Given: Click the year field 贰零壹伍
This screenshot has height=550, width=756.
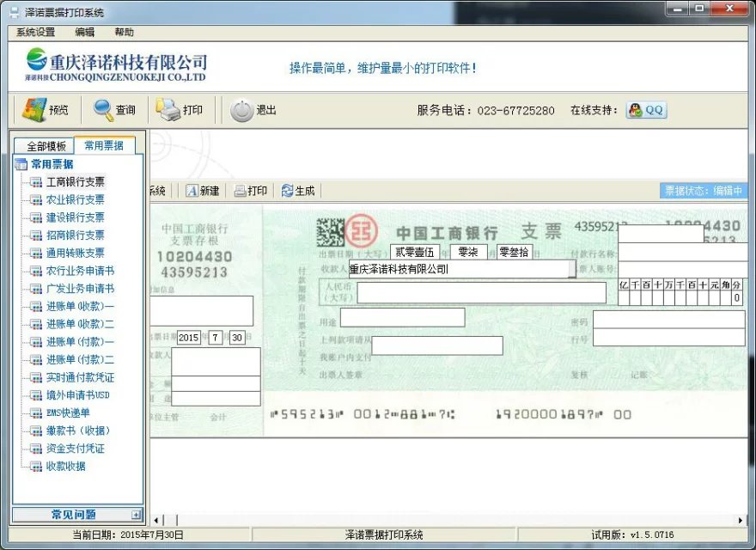Looking at the screenshot, I should pos(415,252).
